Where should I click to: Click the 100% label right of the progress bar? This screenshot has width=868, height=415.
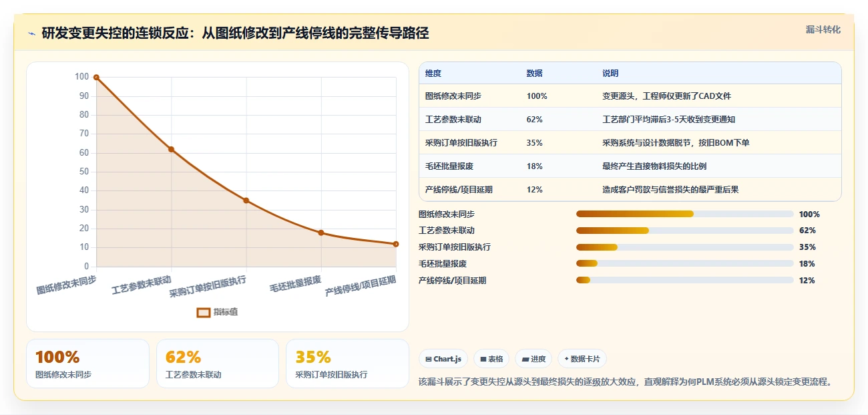tap(809, 215)
